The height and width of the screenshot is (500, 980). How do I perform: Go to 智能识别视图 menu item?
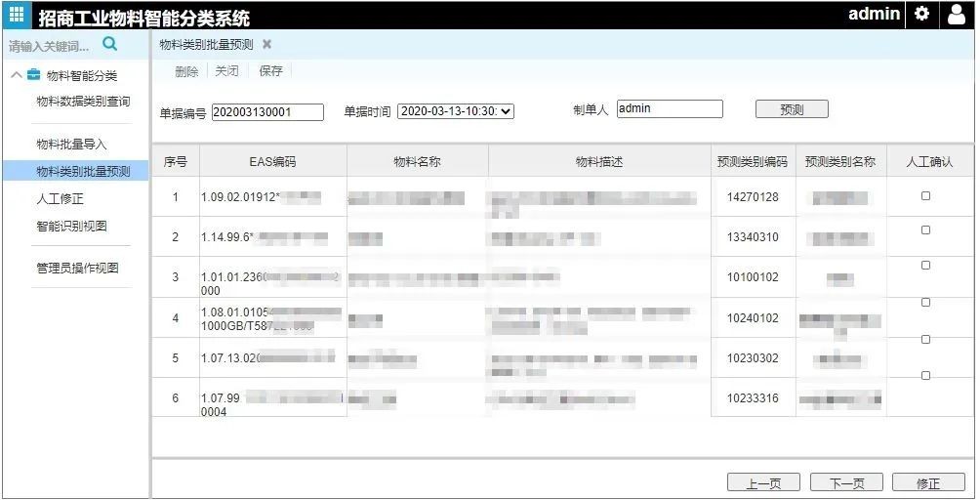[71, 227]
